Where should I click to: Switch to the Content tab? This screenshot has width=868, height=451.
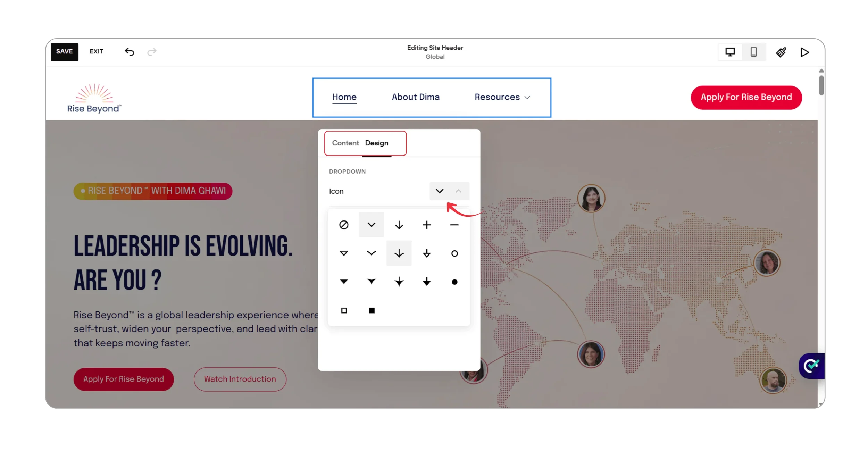[345, 143]
